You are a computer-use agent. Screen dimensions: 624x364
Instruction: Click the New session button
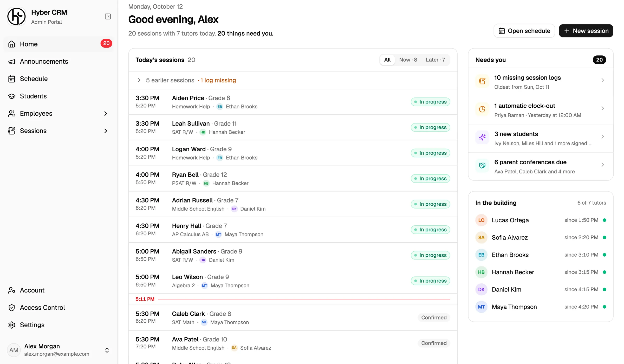[x=586, y=31]
